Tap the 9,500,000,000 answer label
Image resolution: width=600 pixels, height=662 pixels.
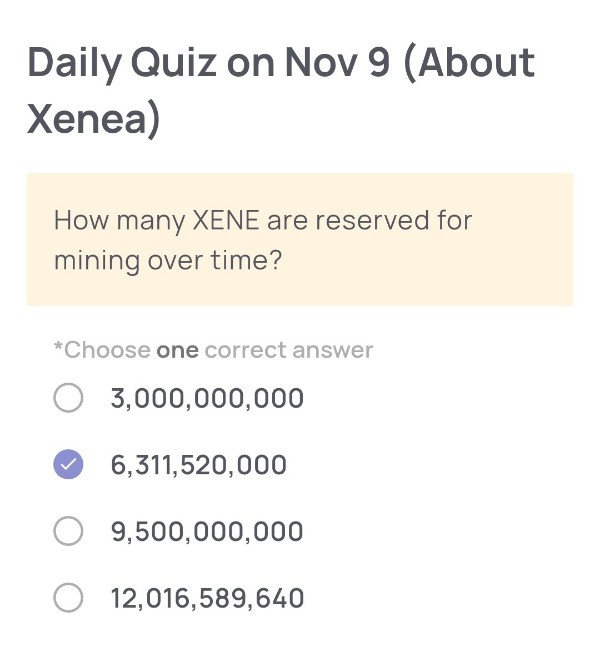(x=207, y=531)
